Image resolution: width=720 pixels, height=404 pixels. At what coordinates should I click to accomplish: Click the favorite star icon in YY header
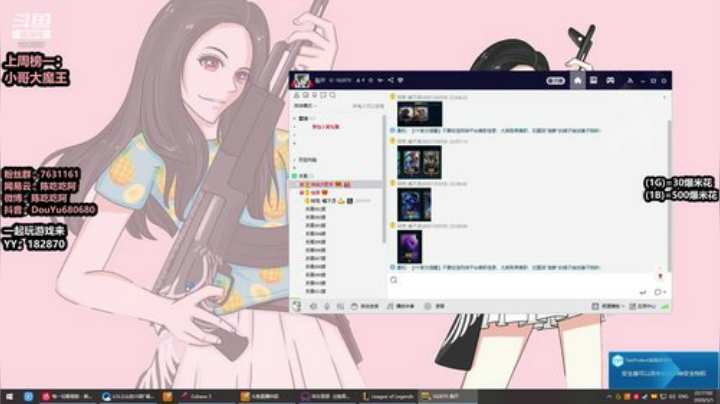tap(371, 80)
